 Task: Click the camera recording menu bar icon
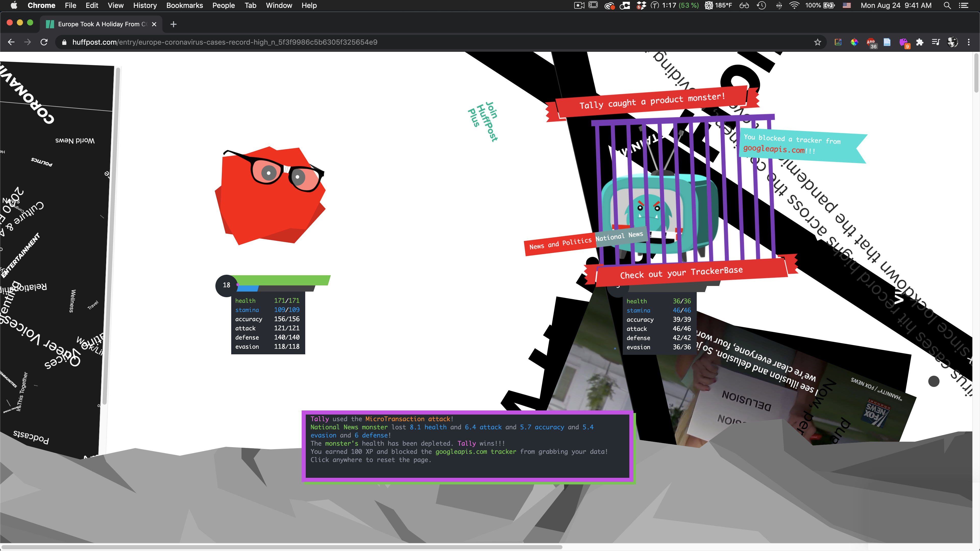(x=579, y=5)
